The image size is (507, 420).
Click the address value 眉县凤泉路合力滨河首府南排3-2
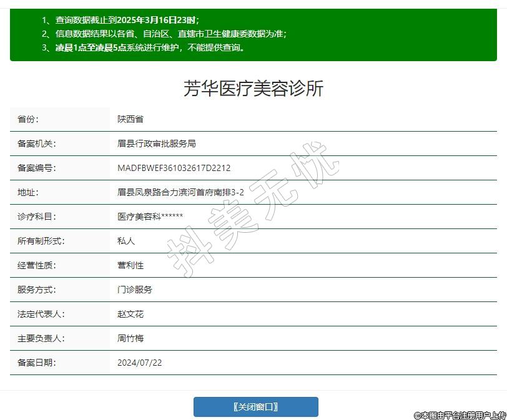click(x=180, y=192)
